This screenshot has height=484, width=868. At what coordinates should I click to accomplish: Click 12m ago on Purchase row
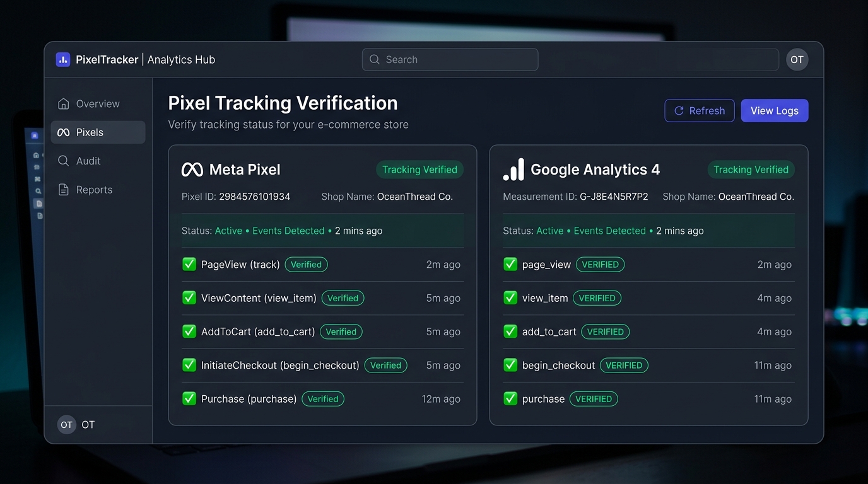pos(441,399)
